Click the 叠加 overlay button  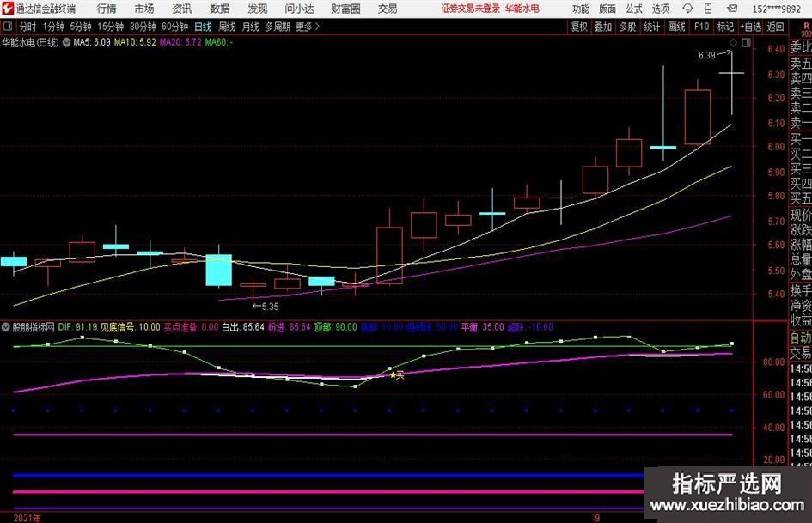[603, 27]
